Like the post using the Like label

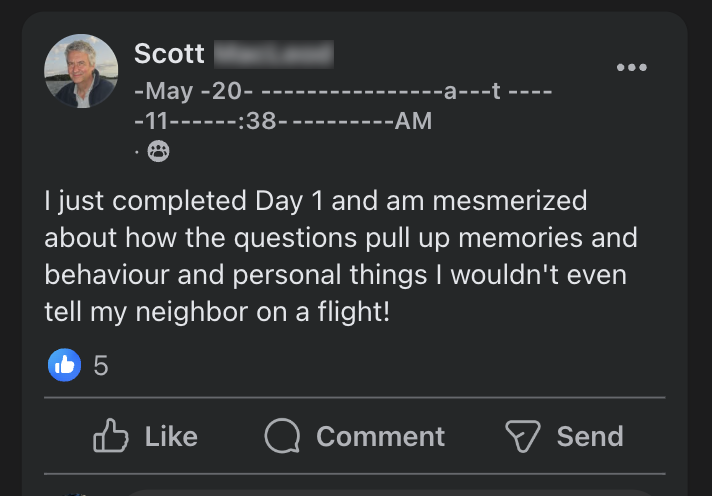(x=171, y=436)
